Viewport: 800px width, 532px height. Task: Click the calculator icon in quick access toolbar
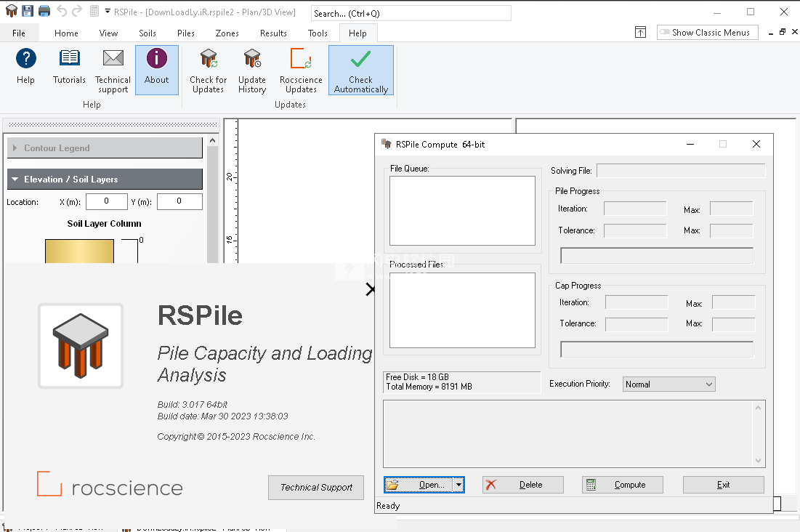pos(94,11)
